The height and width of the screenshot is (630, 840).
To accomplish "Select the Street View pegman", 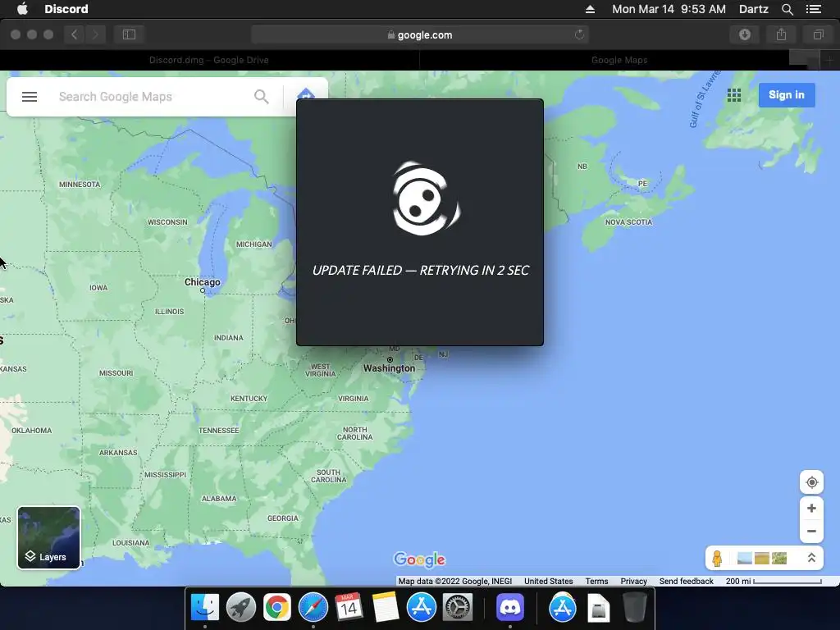I will click(717, 558).
